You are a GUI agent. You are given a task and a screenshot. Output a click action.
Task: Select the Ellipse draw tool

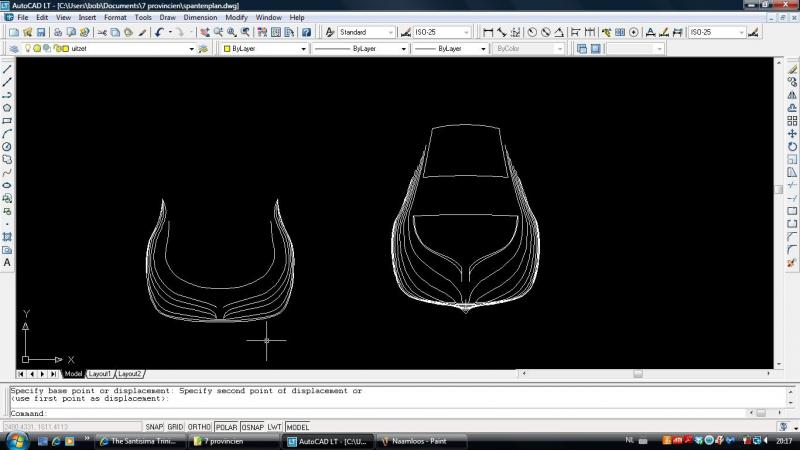click(x=7, y=185)
